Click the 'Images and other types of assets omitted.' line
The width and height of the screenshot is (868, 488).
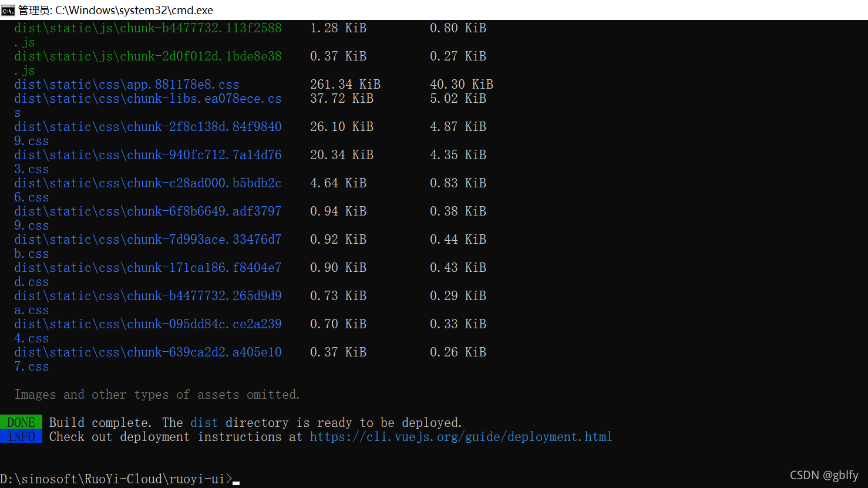pos(157,395)
